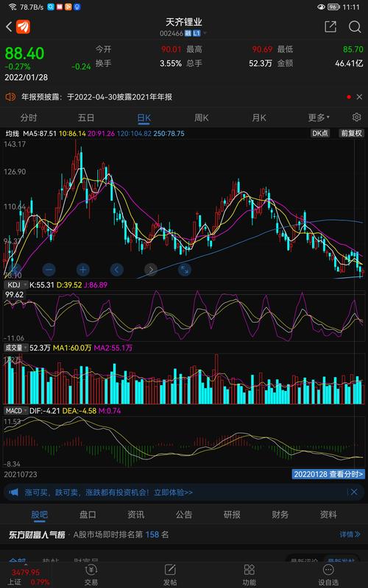Switch to 周K chart tab
The image size is (368, 588).
201,118
